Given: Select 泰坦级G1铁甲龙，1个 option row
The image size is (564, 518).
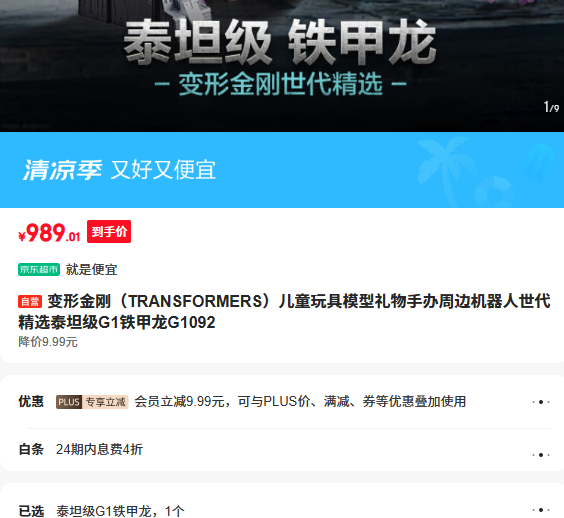Looking at the screenshot, I should pyautogui.click(x=282, y=510).
